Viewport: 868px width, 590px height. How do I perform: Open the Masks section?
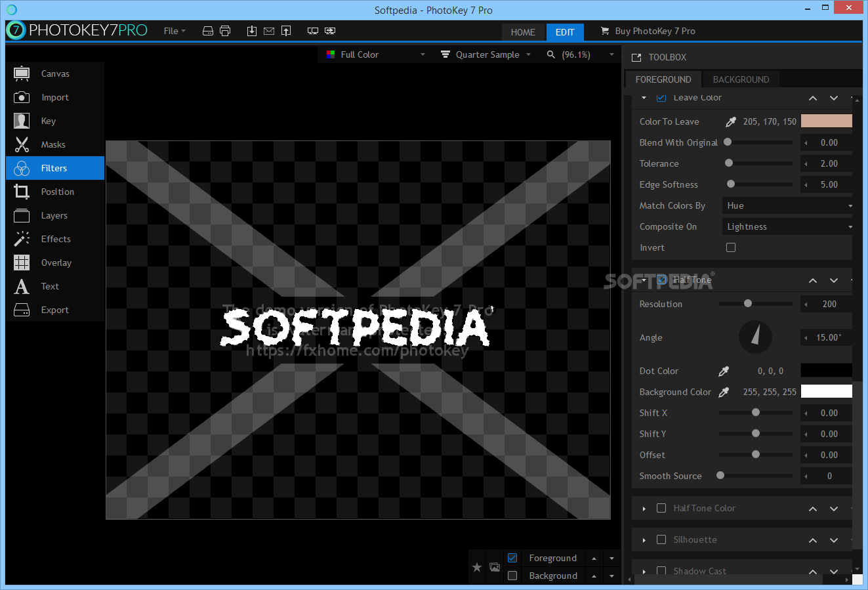(55, 144)
